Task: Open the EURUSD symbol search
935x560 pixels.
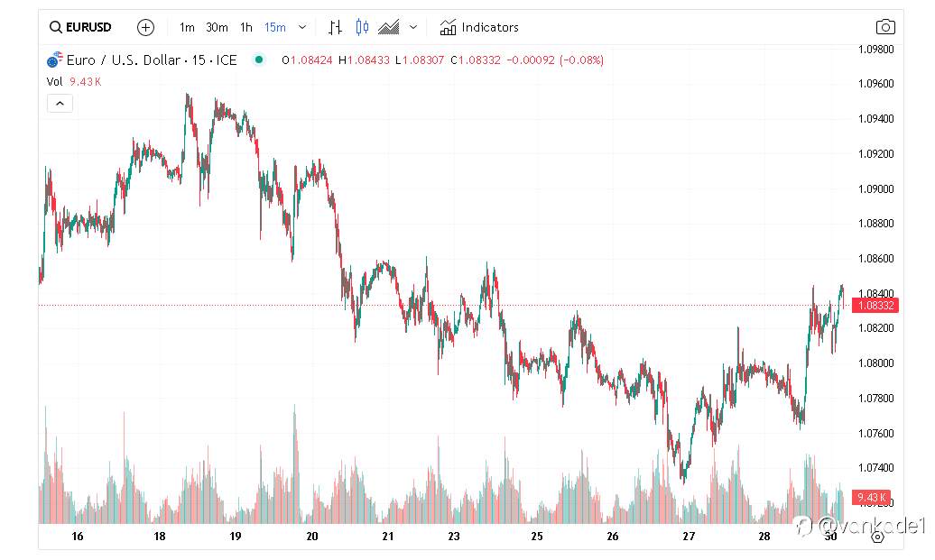Action: [x=80, y=27]
